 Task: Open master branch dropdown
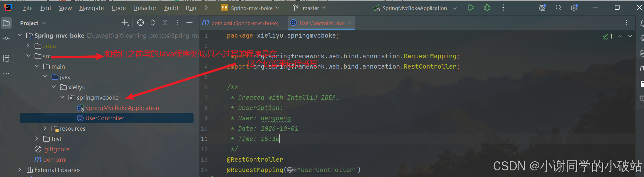pos(310,8)
